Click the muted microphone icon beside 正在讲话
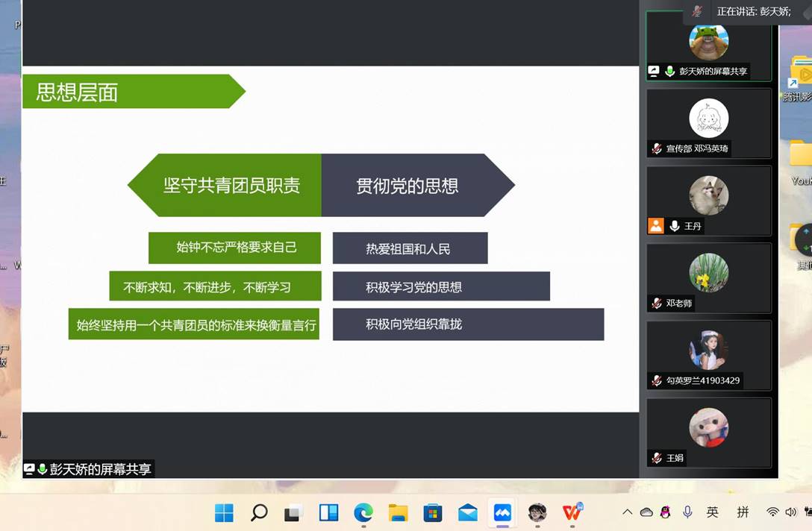 (x=697, y=11)
